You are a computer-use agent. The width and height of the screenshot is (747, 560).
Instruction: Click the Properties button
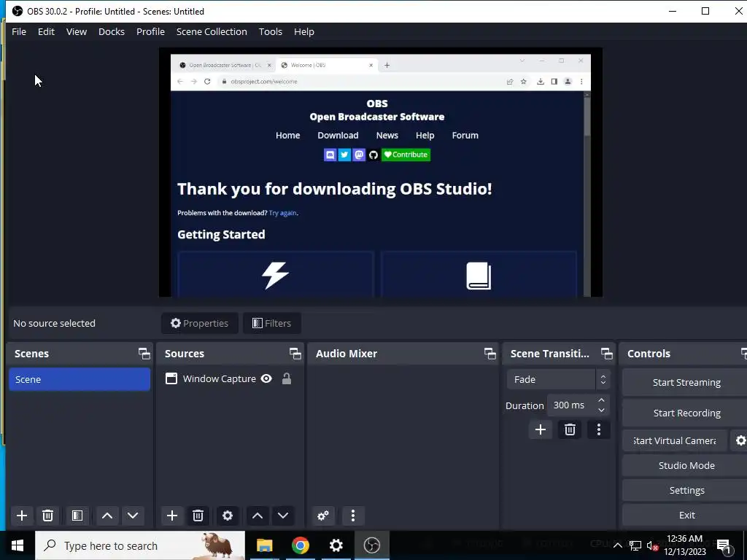pos(200,323)
